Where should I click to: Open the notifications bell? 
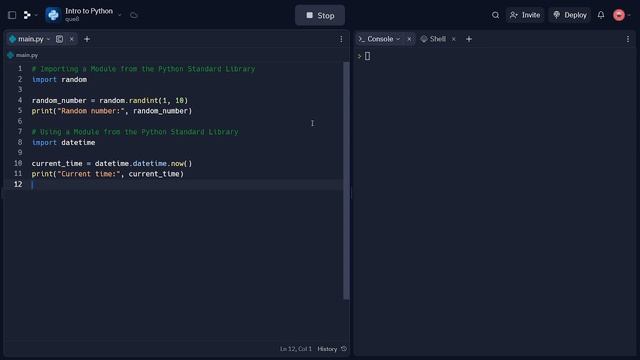pos(601,15)
